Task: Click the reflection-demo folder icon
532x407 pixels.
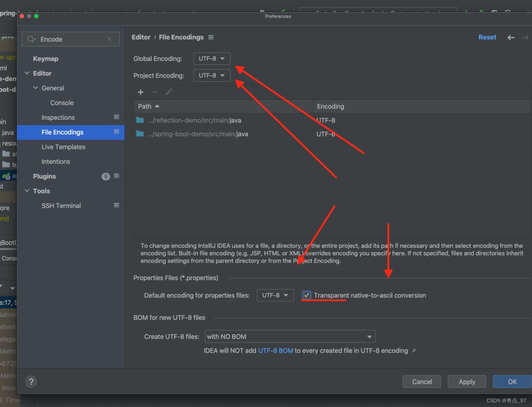Action: pyautogui.click(x=140, y=120)
